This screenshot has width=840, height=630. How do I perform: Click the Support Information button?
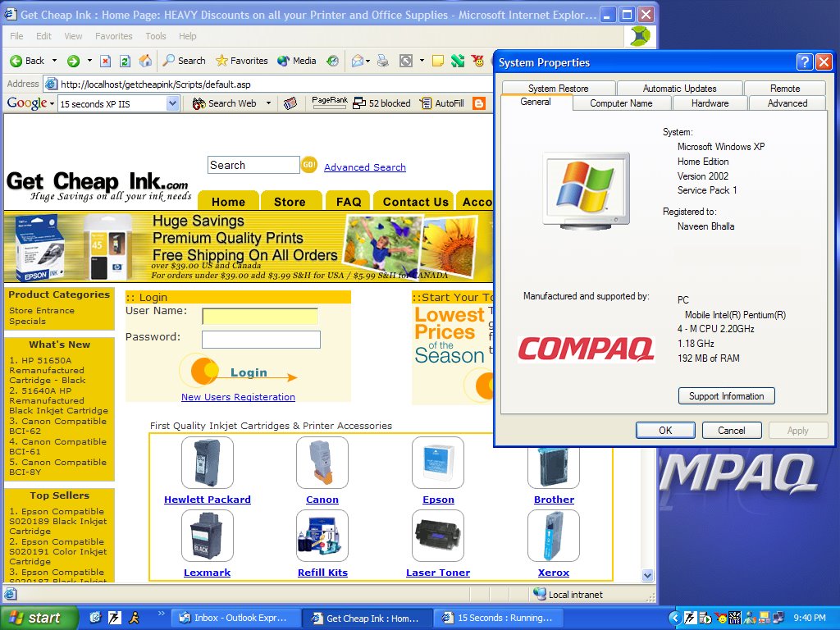tap(727, 396)
